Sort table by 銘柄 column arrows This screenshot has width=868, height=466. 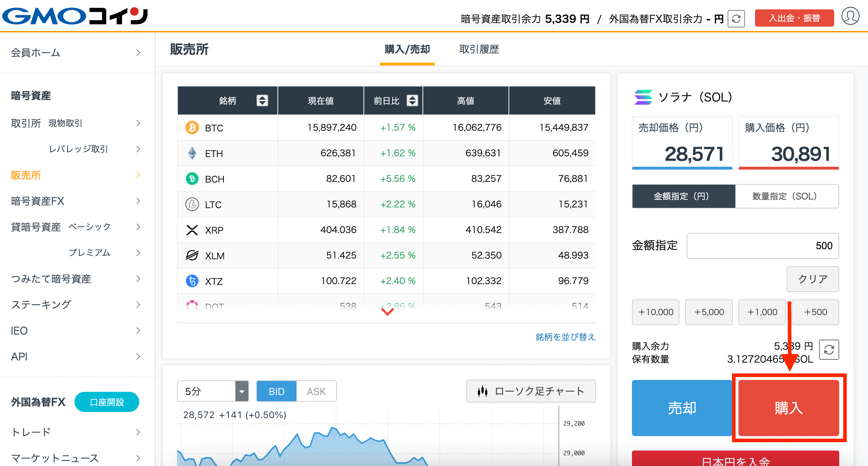click(x=262, y=100)
